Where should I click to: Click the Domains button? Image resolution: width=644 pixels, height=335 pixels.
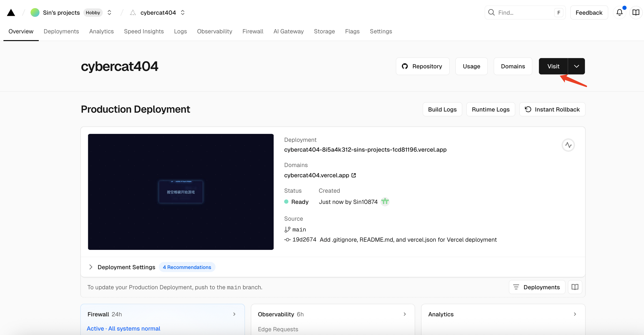[513, 66]
